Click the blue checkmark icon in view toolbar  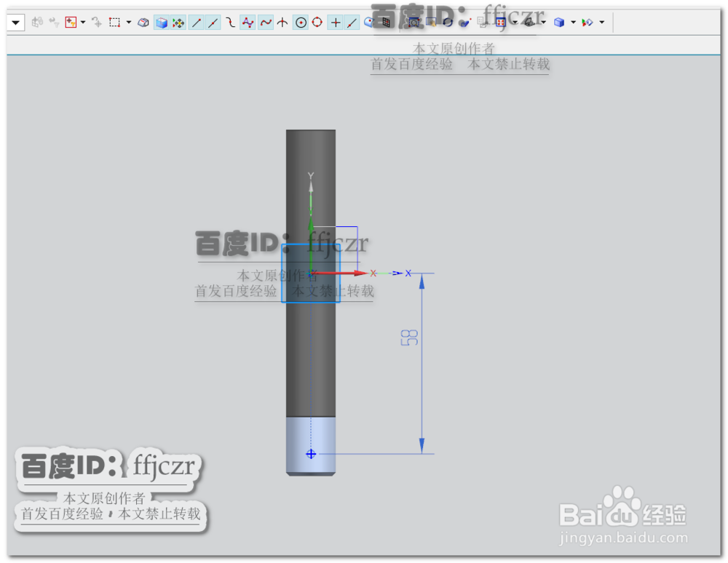(464, 23)
